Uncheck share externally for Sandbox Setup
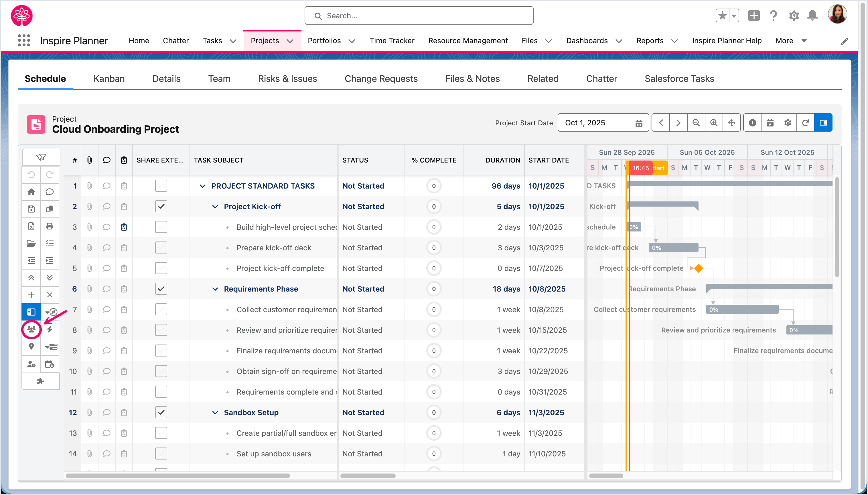 161,412
